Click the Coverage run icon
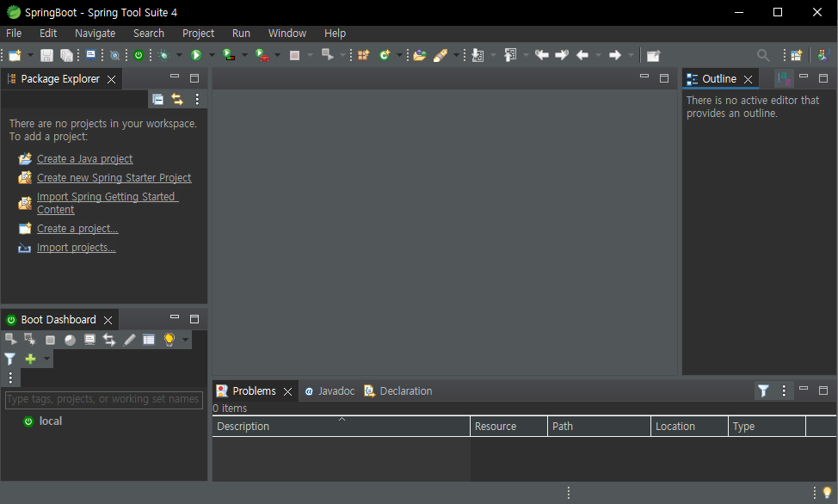 click(x=229, y=55)
